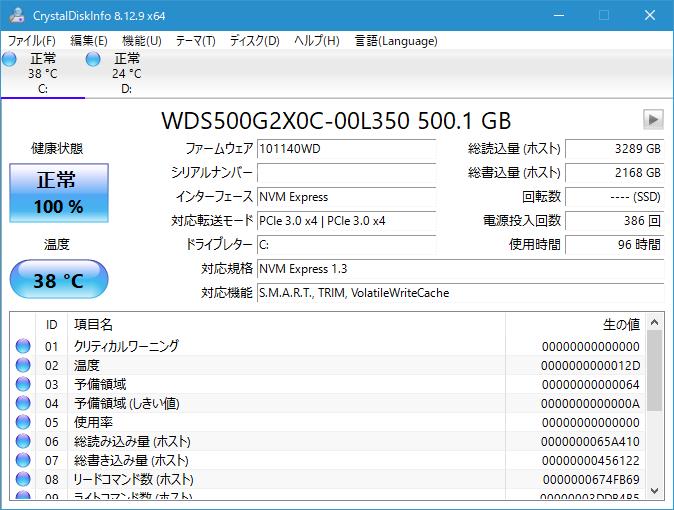
Task: Open the ディスク(D) menu
Action: [254, 41]
